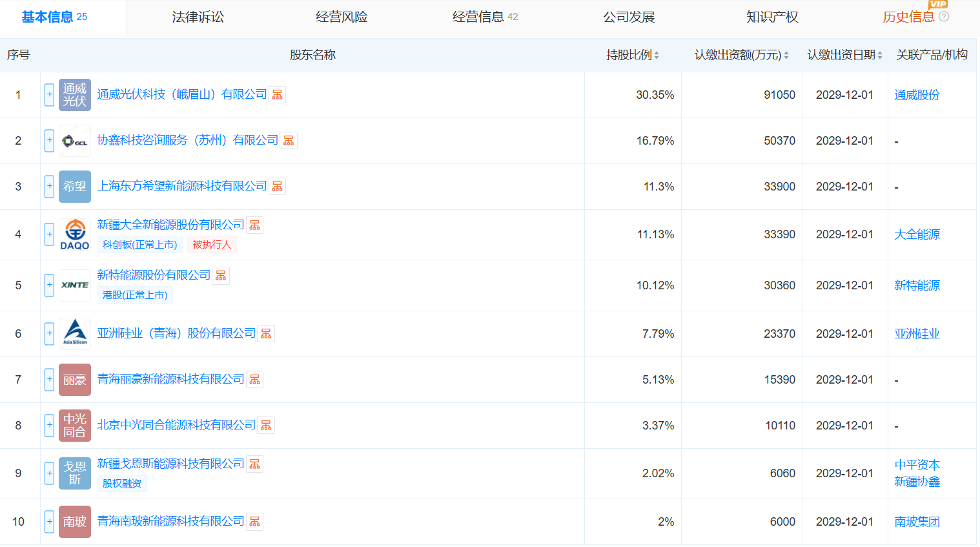Click the XINTE company logo

click(75, 285)
